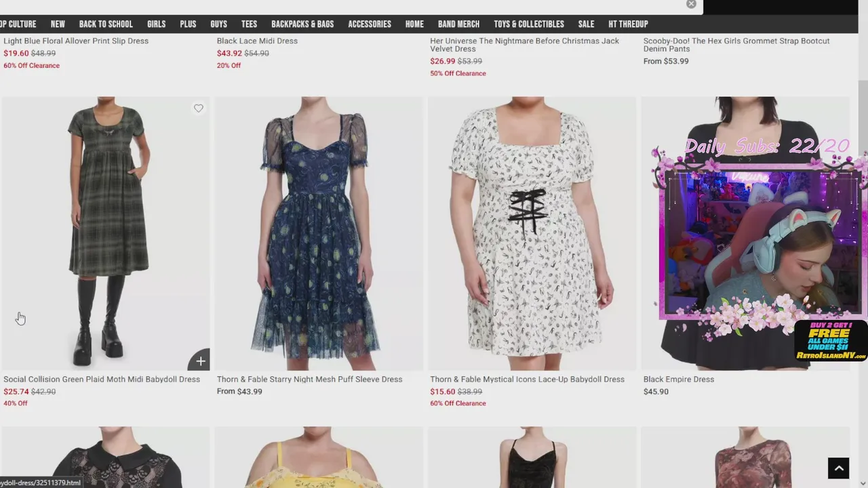Click the $26.99 sale price
The width and height of the screenshot is (868, 488).
pyautogui.click(x=443, y=61)
